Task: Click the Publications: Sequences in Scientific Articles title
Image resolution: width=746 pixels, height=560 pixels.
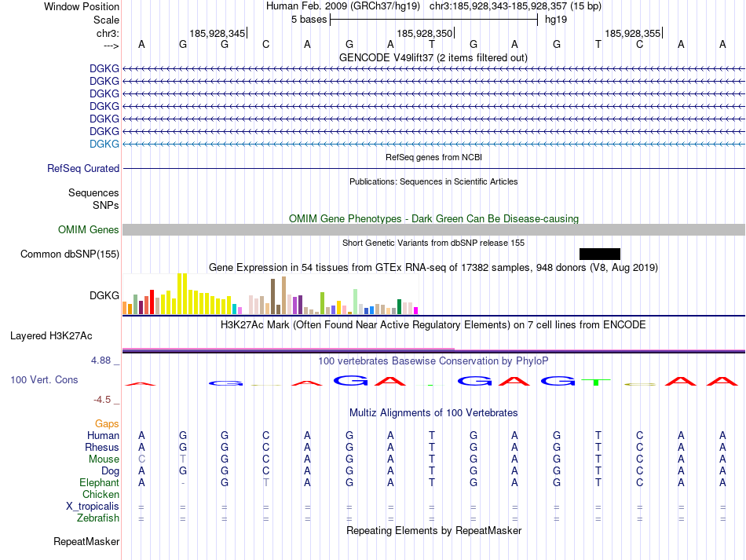Action: (433, 181)
